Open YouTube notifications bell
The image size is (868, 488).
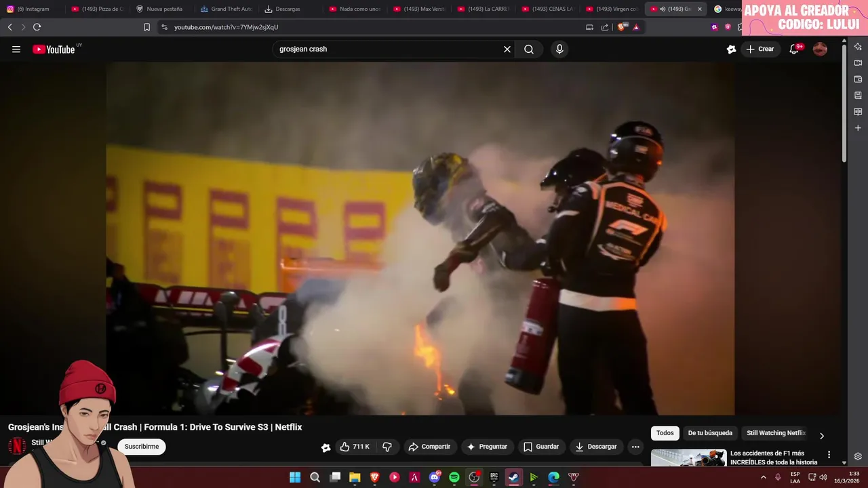794,49
